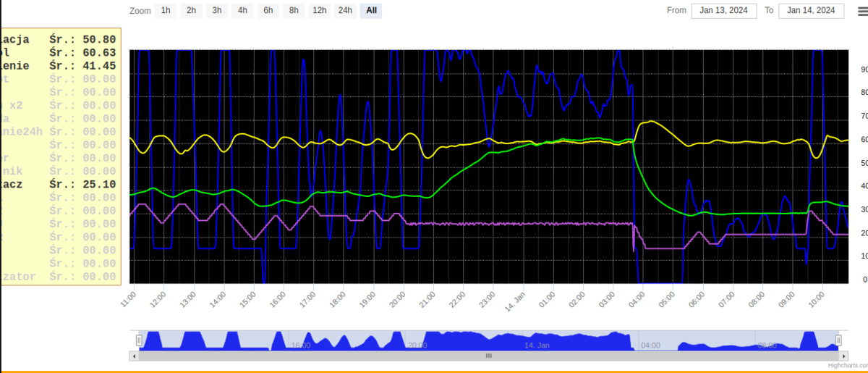Toggle the legend series with Śr. 50.80

click(58, 40)
